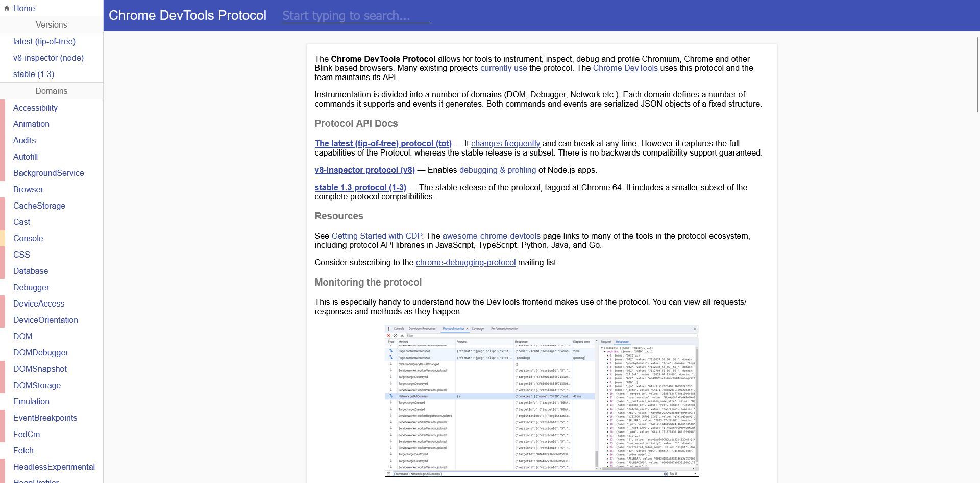Open the stable (1.3) version page
This screenshot has width=980, height=483.
point(34,74)
